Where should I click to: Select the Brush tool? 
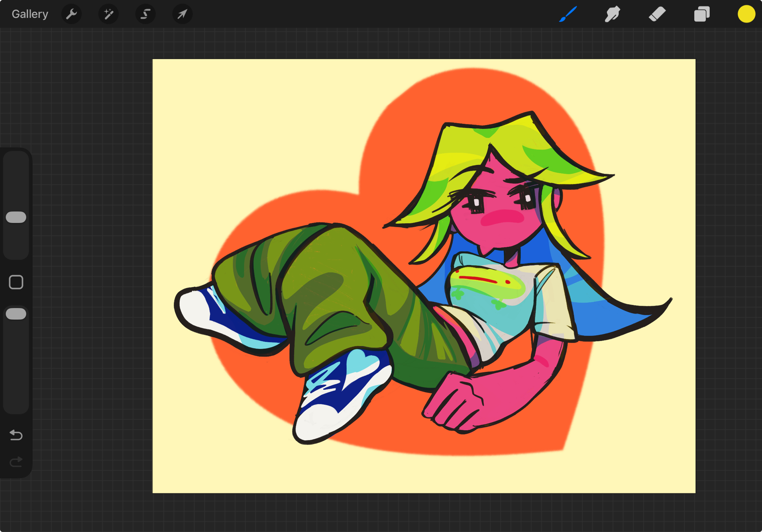click(568, 14)
